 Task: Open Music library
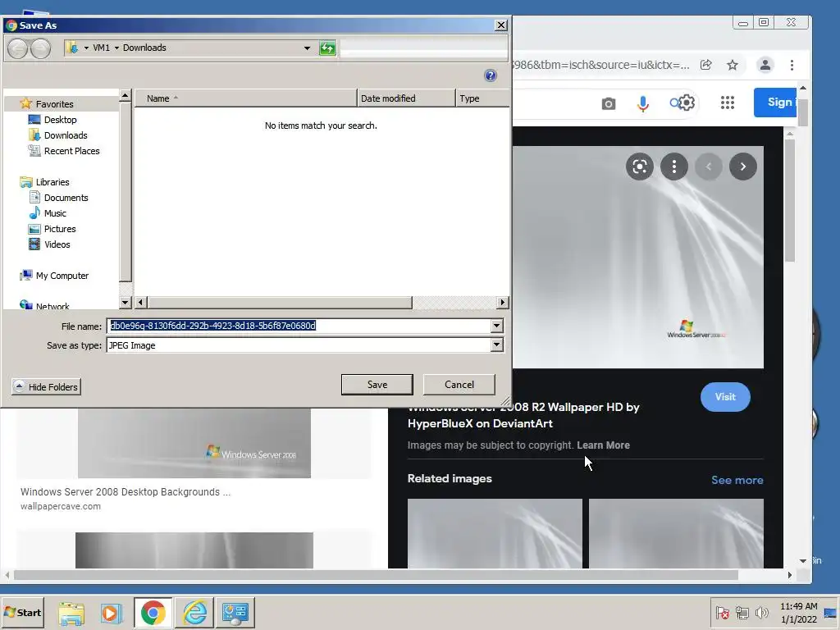click(55, 213)
